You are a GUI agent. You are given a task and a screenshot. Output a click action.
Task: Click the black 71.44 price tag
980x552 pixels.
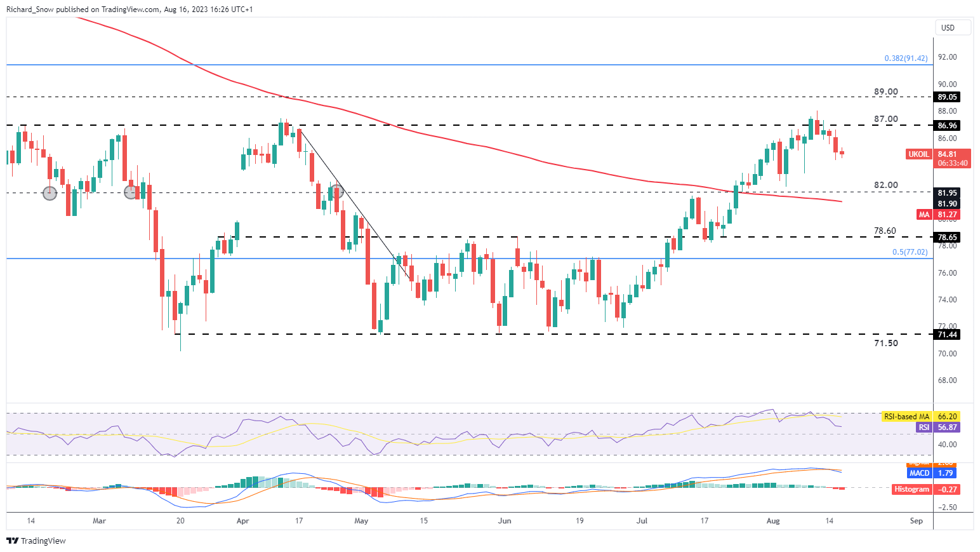947,335
